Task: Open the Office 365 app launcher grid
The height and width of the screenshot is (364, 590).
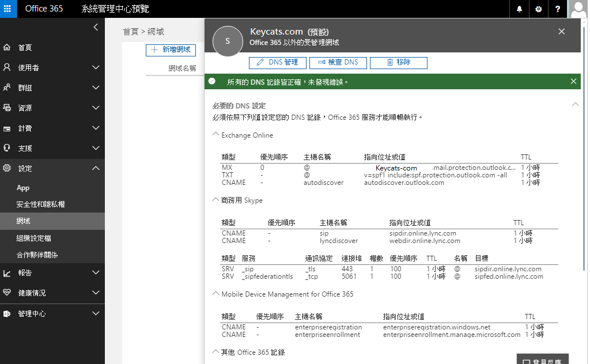Action: point(7,9)
